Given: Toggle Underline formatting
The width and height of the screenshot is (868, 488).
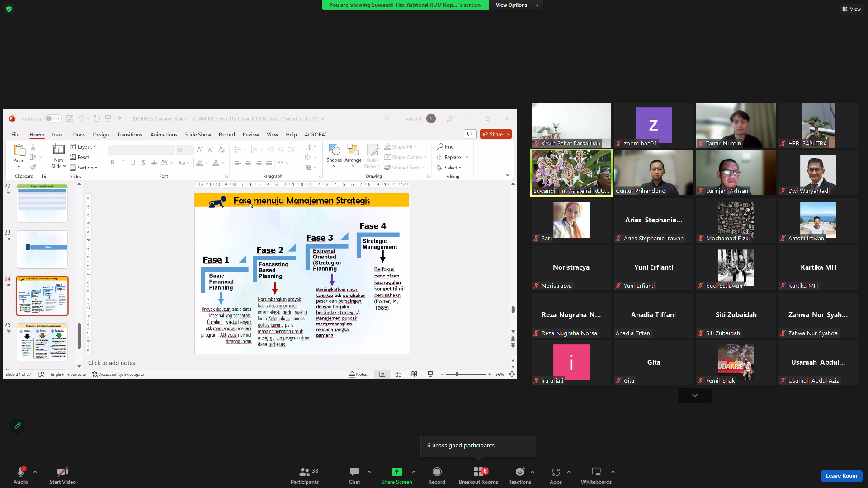Looking at the screenshot, I should pos(133,163).
